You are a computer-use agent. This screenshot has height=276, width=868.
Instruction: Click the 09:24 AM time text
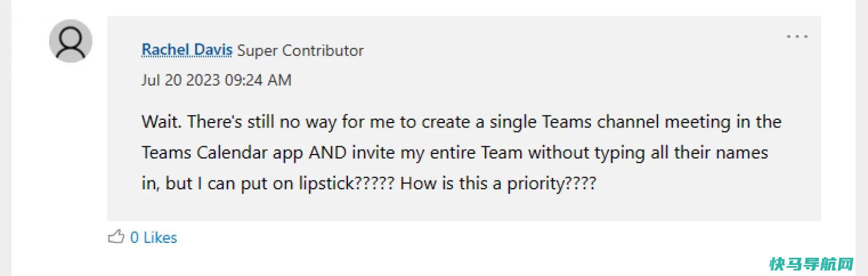click(x=258, y=80)
